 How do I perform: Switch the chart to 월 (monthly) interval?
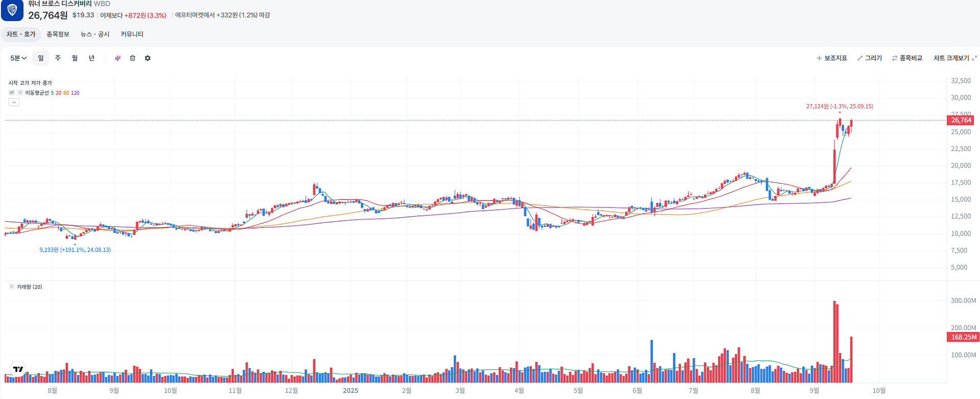[x=75, y=58]
